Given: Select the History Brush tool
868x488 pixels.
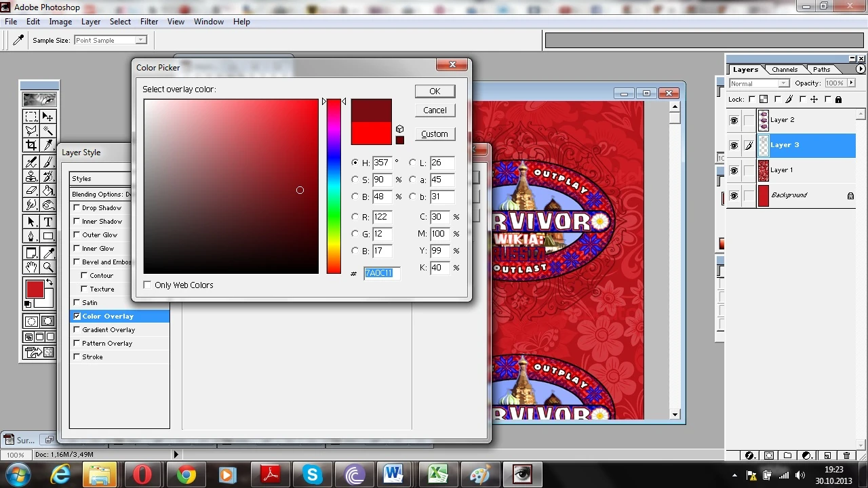Looking at the screenshot, I should [x=47, y=176].
